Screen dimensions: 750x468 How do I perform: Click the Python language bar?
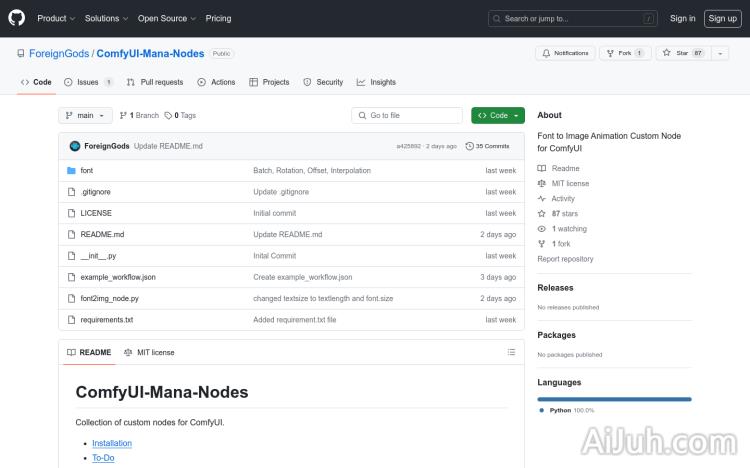(x=614, y=398)
